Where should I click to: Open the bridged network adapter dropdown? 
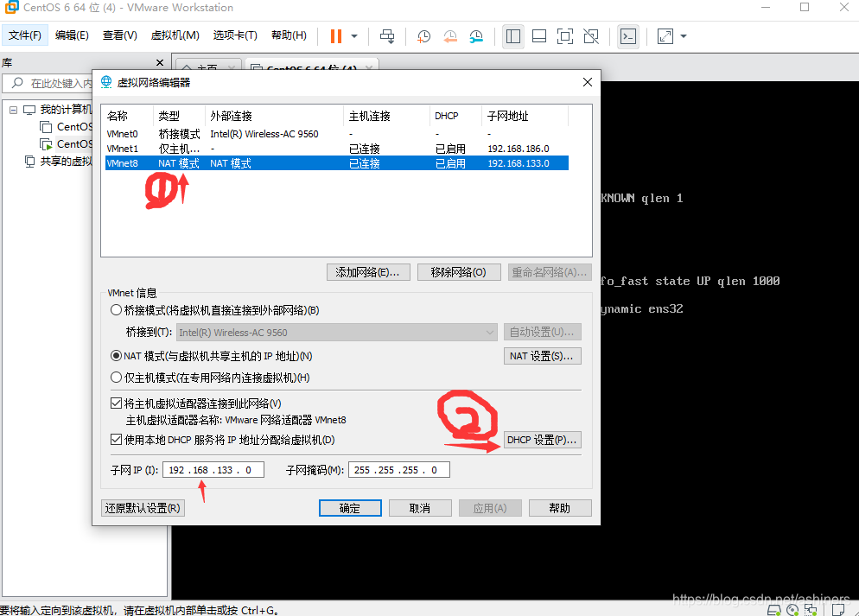point(490,332)
